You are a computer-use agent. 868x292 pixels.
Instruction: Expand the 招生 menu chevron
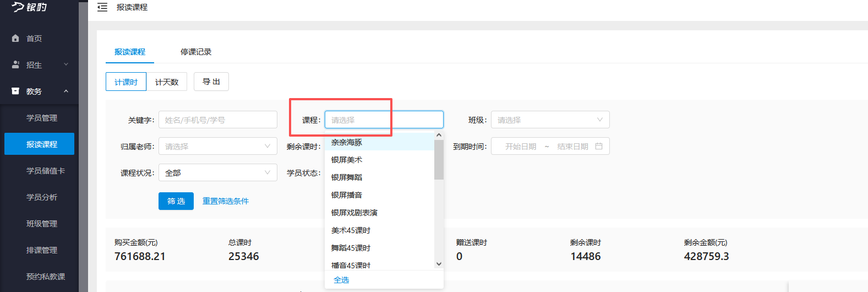coord(66,64)
